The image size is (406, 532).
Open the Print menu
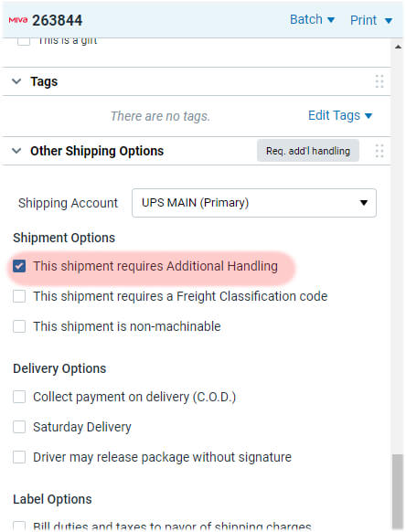[x=371, y=20]
